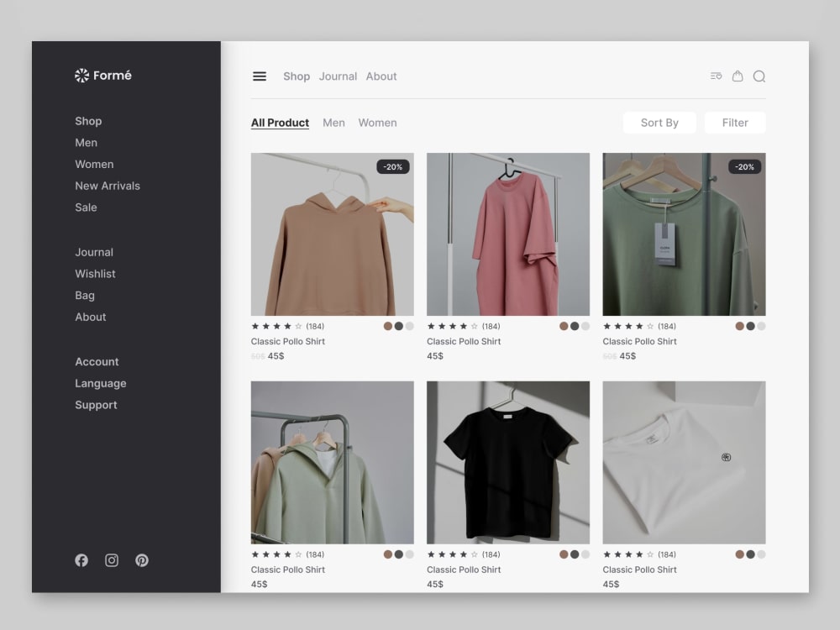
Task: Click Classic Pollo Shirt title under pink t-shirt
Action: coord(464,341)
